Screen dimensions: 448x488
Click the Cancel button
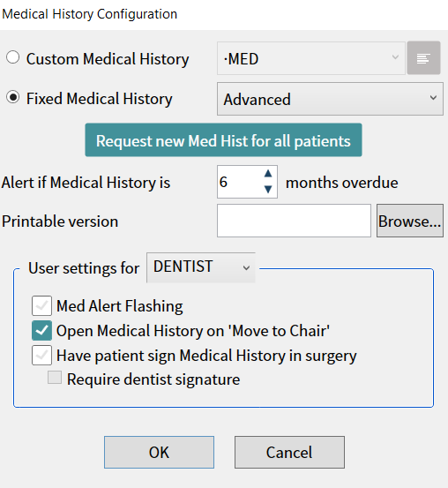289,452
